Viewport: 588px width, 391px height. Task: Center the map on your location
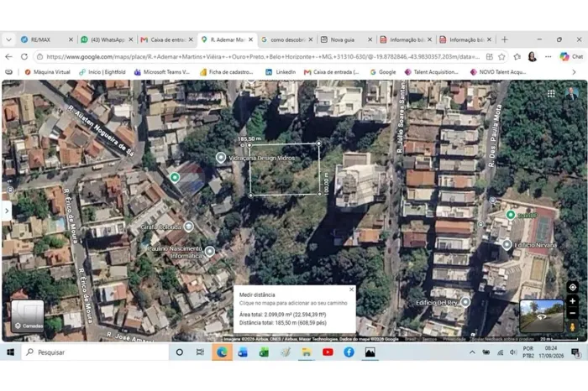[572, 287]
